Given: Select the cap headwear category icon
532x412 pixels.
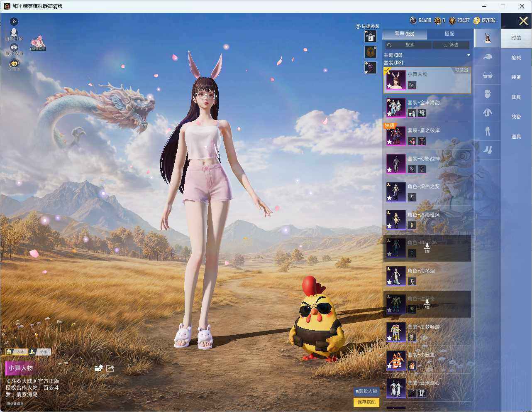Looking at the screenshot, I should coord(488,57).
